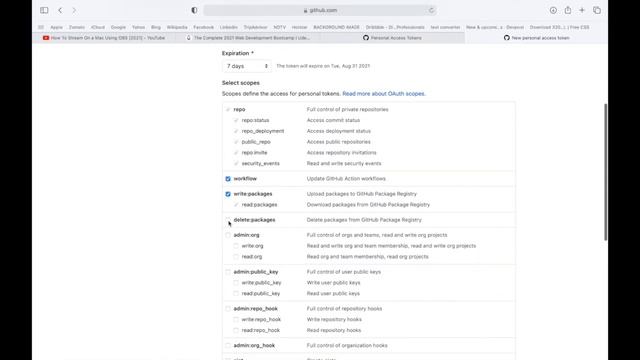Toggle the read:packages checkbox
640x360 pixels.
click(236, 205)
